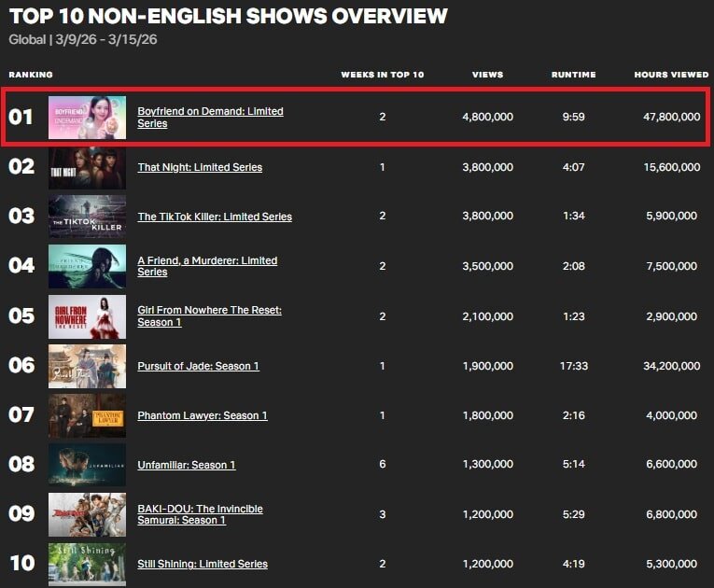Open A Friend, a Murderer: Limited Series link
The height and width of the screenshot is (588, 714).
click(207, 266)
